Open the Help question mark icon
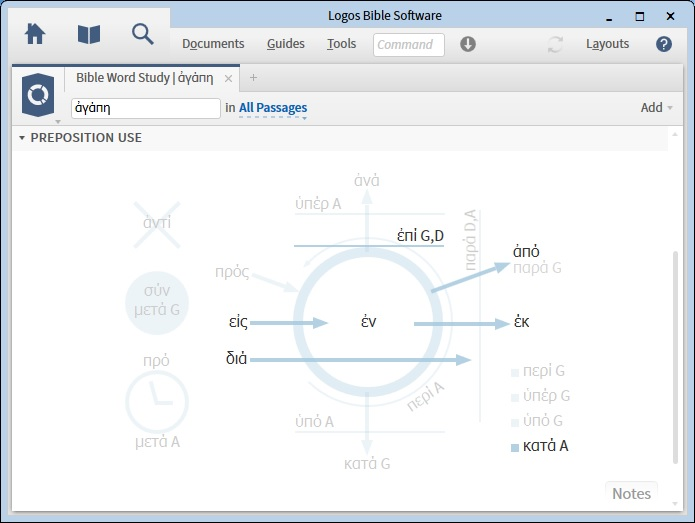This screenshot has width=695, height=523. (x=663, y=44)
